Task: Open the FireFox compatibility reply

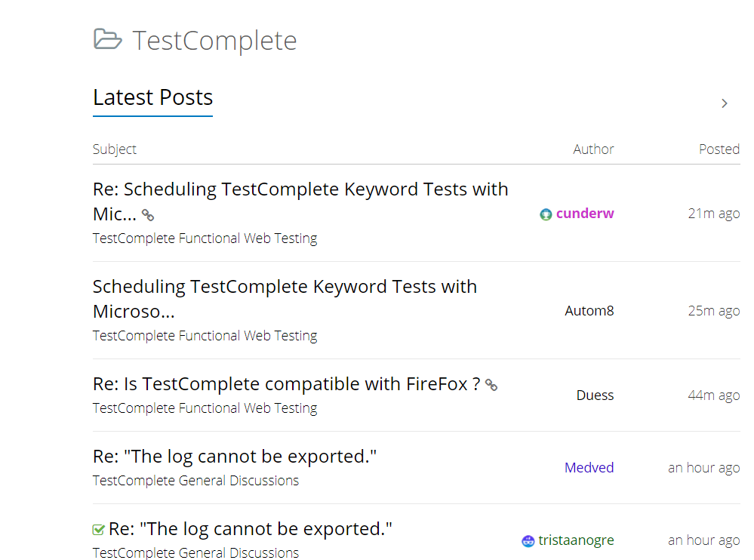Action: 286,384
